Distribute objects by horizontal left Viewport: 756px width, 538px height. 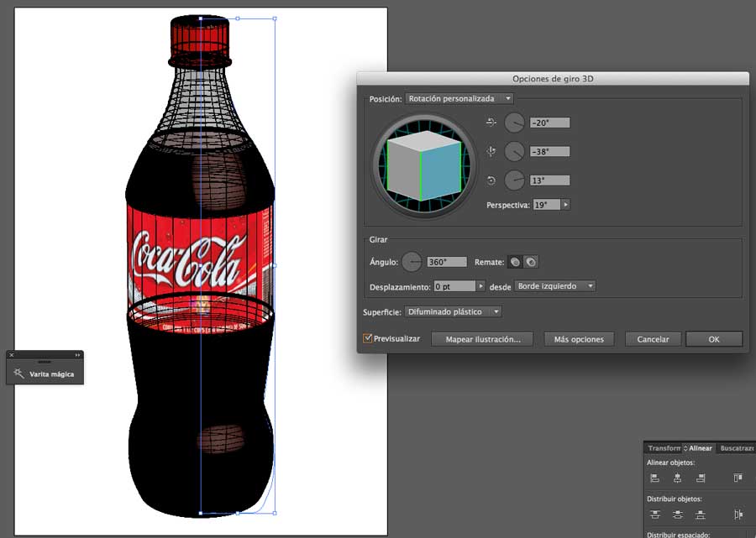[x=738, y=514]
